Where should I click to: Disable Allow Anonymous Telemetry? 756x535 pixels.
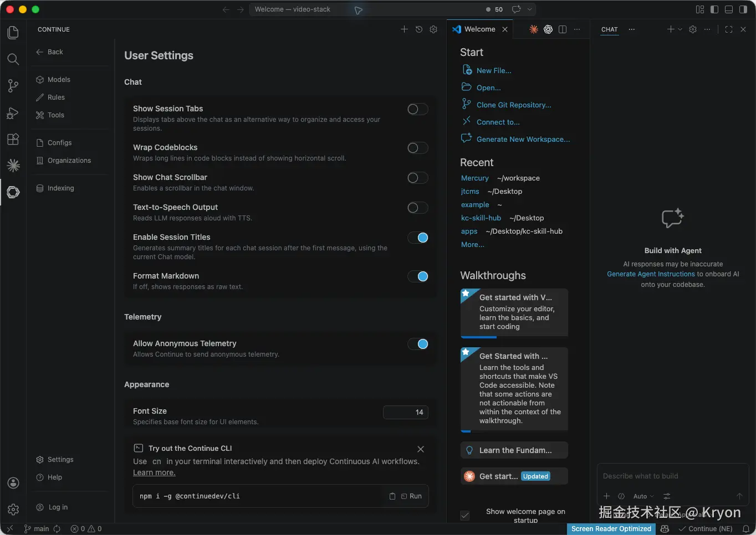point(418,344)
